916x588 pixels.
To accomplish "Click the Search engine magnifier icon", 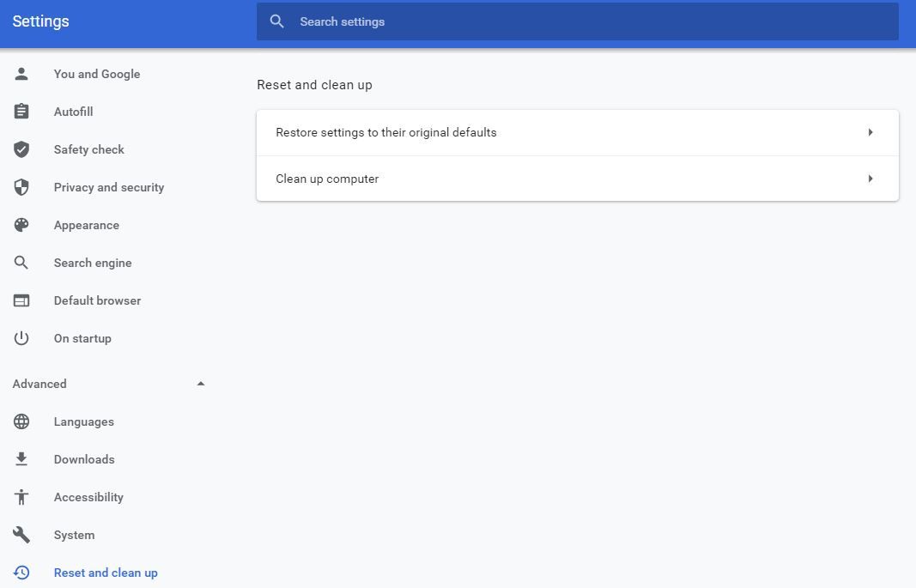I will (x=21, y=263).
